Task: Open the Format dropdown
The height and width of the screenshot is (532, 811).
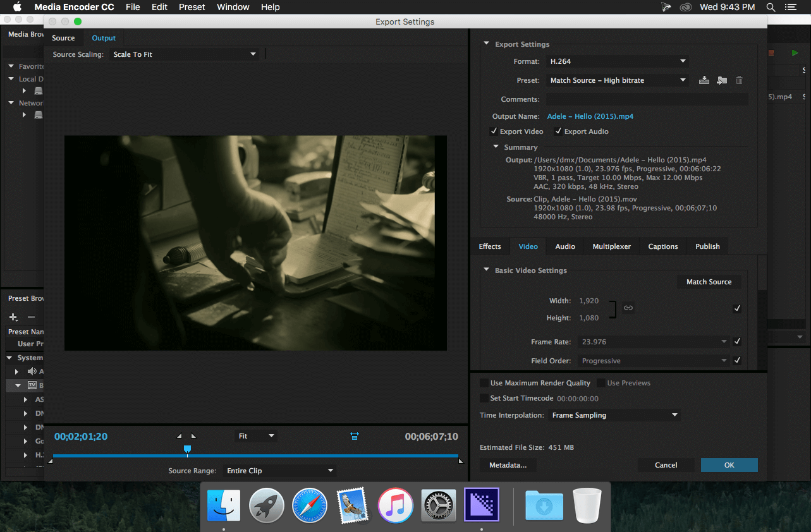Action: point(618,61)
